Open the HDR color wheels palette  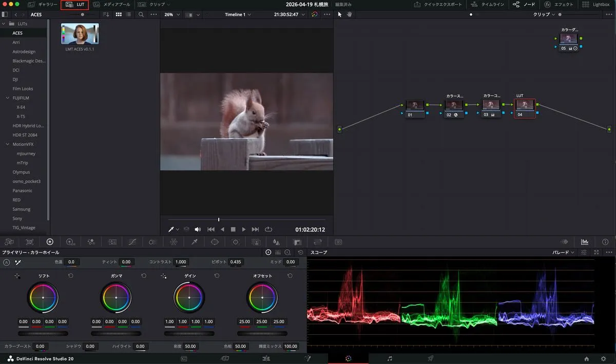click(x=70, y=242)
